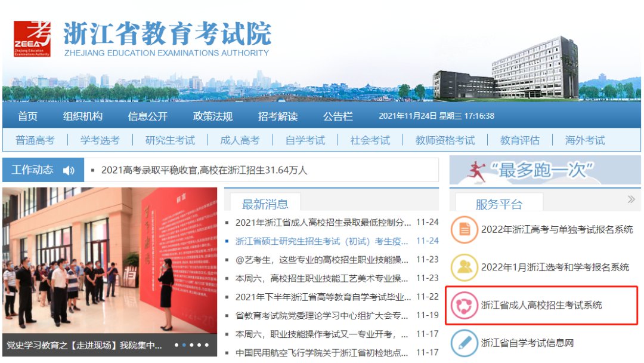Open 教师资格考试 from the sub-navigation

pyautogui.click(x=445, y=140)
